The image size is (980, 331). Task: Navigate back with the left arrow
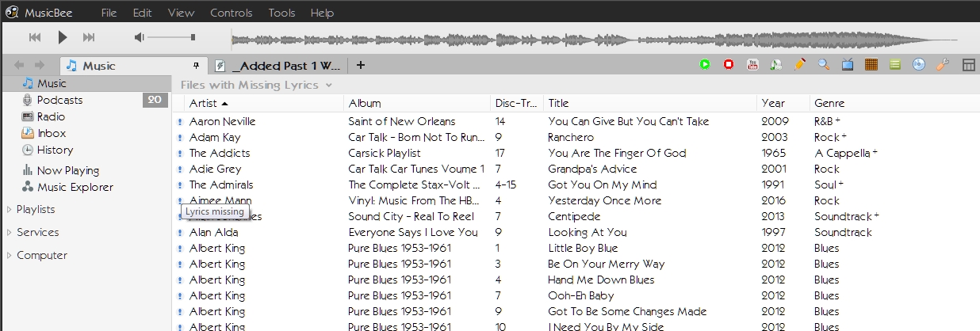click(x=19, y=65)
